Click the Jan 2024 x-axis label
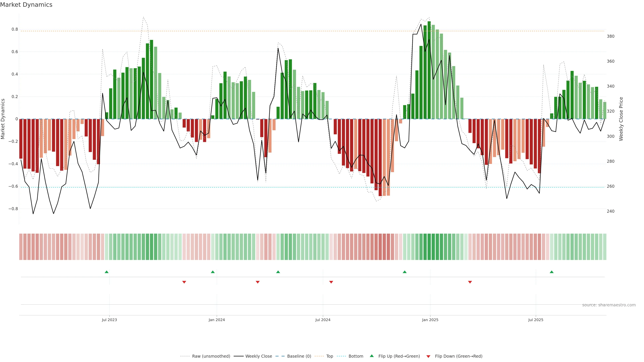 tap(217, 320)
